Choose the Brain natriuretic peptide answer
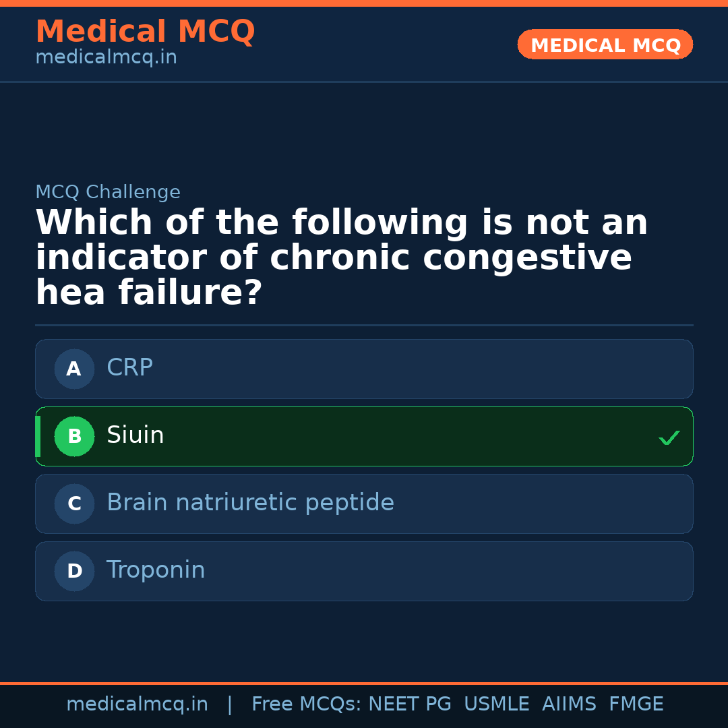The width and height of the screenshot is (728, 728). click(250, 503)
